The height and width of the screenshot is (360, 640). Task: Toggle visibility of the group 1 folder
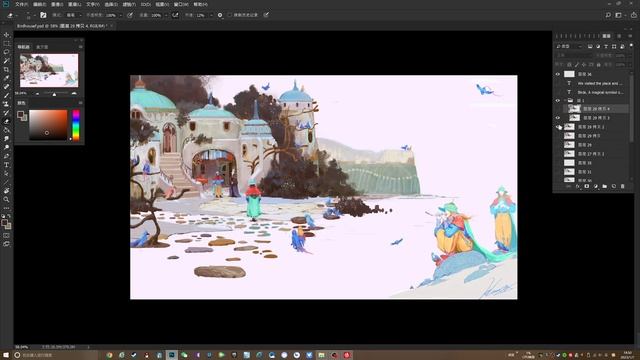558,100
